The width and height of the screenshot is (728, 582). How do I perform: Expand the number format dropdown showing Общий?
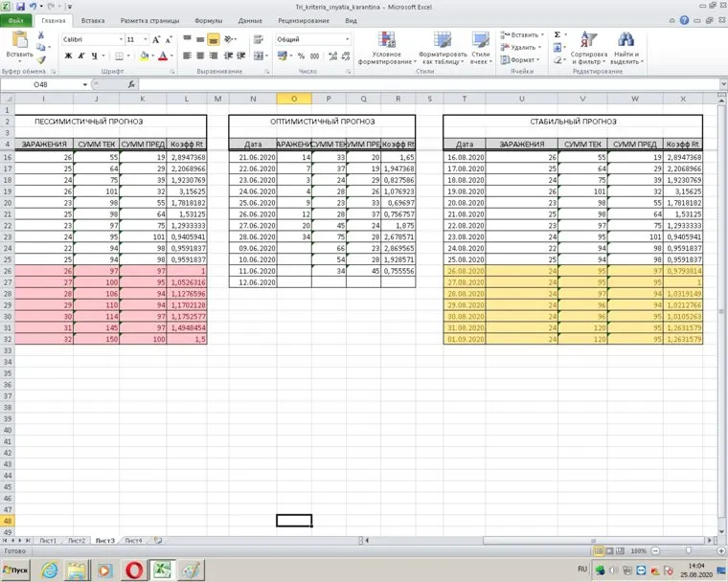(x=346, y=39)
